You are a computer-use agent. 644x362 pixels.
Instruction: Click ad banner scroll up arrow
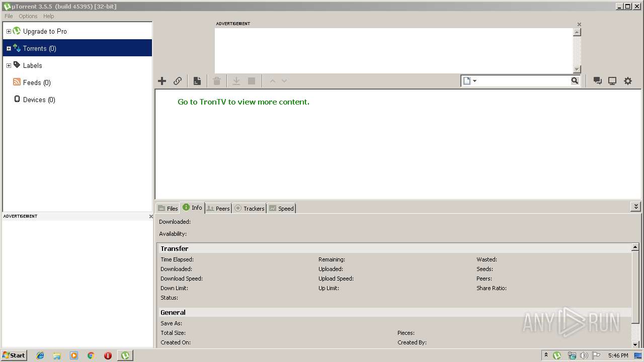click(577, 32)
